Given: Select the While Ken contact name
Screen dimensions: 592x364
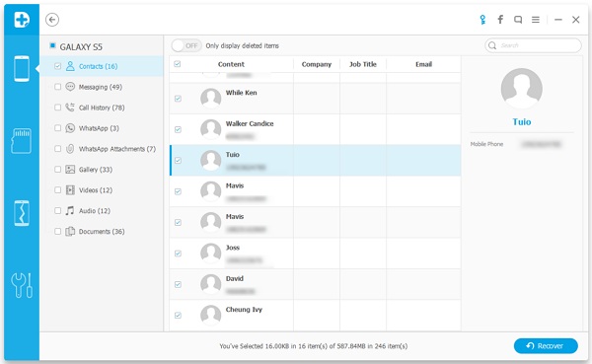Looking at the screenshot, I should (242, 93).
